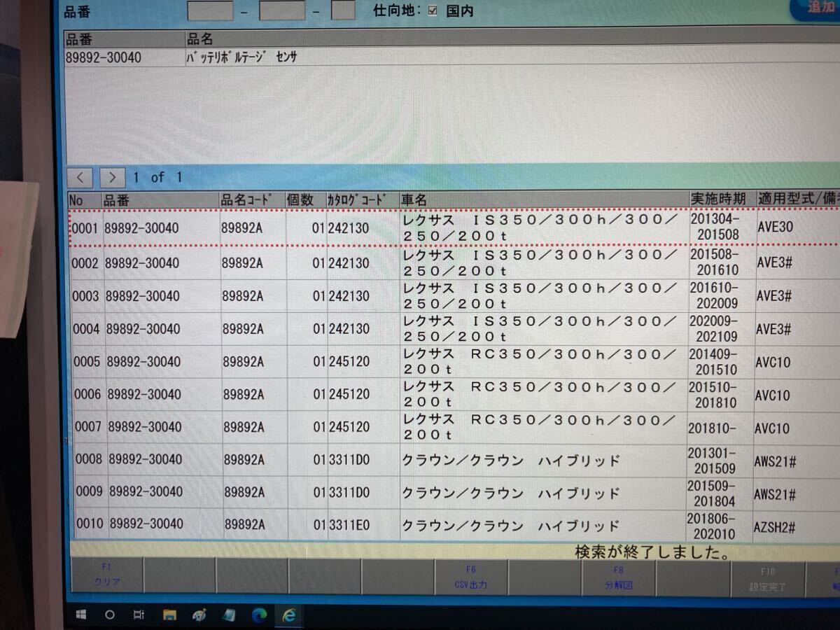Launch Microsoft Edge from the taskbar
This screenshot has height=630, width=840.
(x=260, y=615)
